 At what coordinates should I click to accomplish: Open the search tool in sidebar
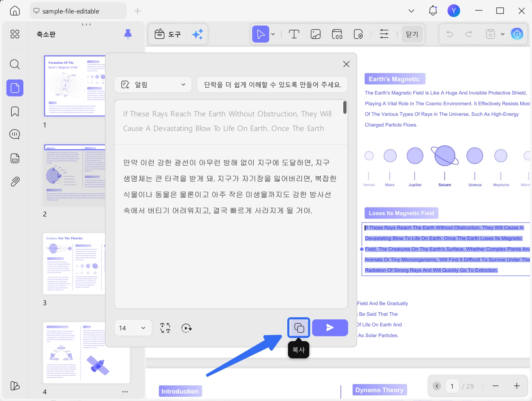tap(15, 64)
